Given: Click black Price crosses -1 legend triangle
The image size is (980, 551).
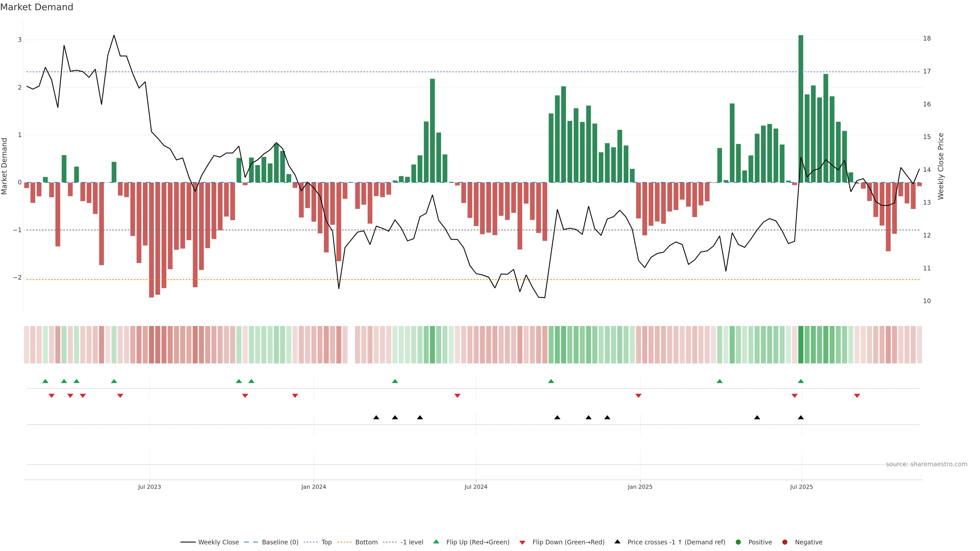Looking at the screenshot, I should point(617,542).
